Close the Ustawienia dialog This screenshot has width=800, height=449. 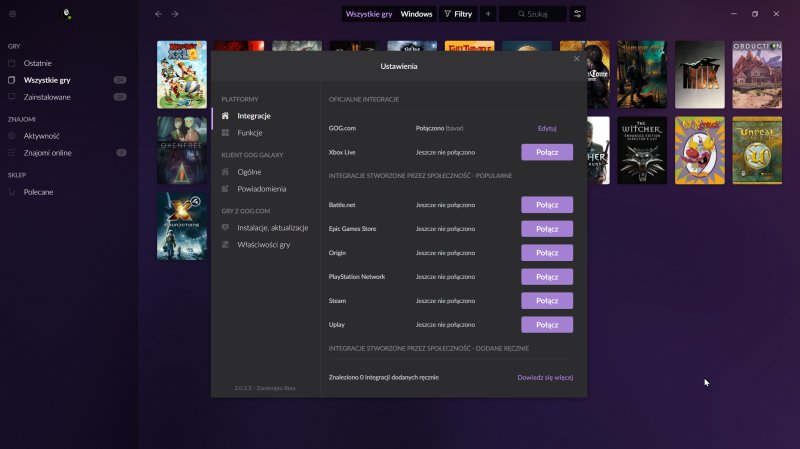coord(577,59)
